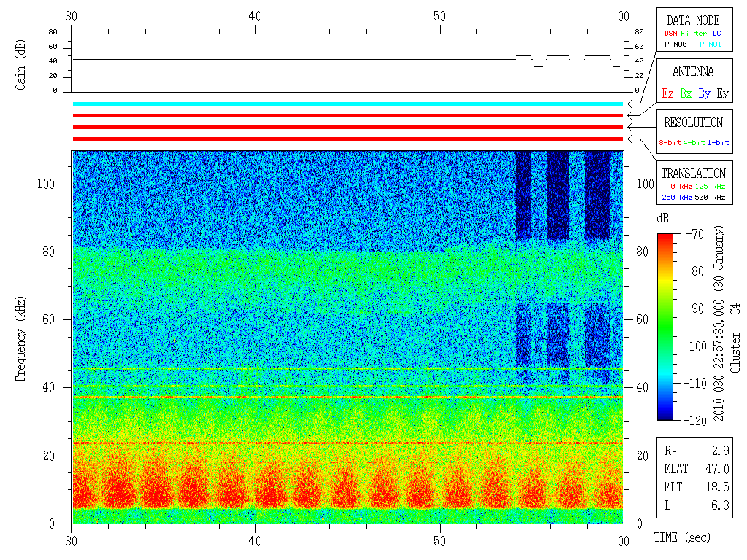Click the TRANSLATION legend box title

pos(693,174)
